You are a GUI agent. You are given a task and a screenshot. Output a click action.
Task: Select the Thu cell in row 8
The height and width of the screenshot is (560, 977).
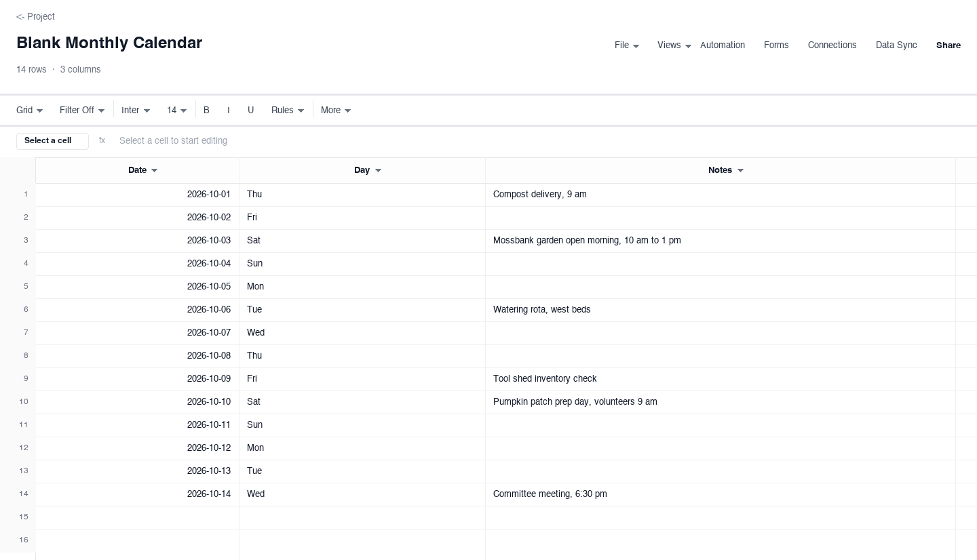pyautogui.click(x=362, y=356)
